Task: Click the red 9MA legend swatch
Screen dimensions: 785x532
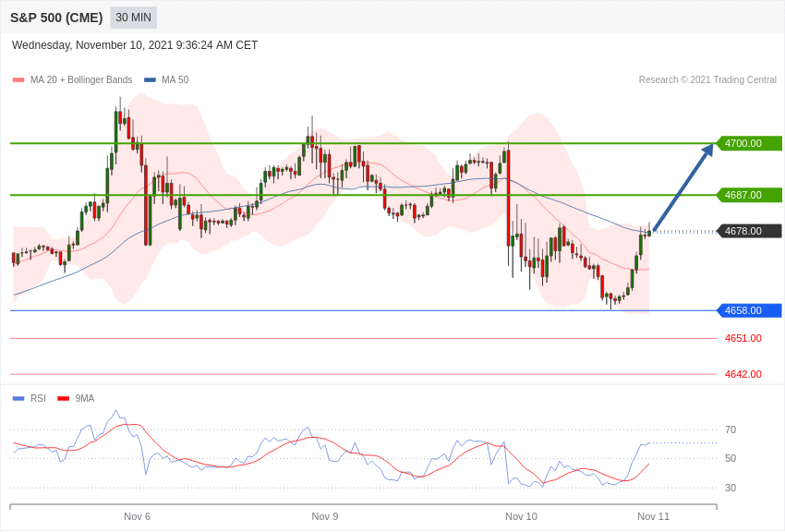Action: [x=63, y=398]
